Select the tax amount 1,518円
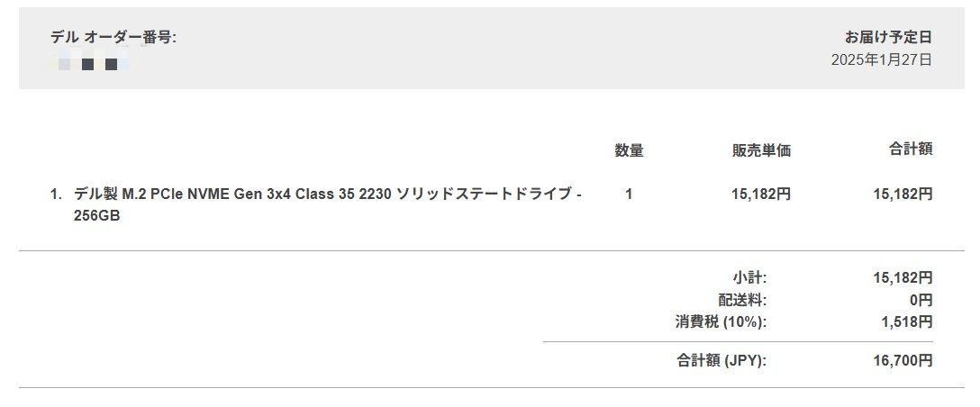 (907, 322)
